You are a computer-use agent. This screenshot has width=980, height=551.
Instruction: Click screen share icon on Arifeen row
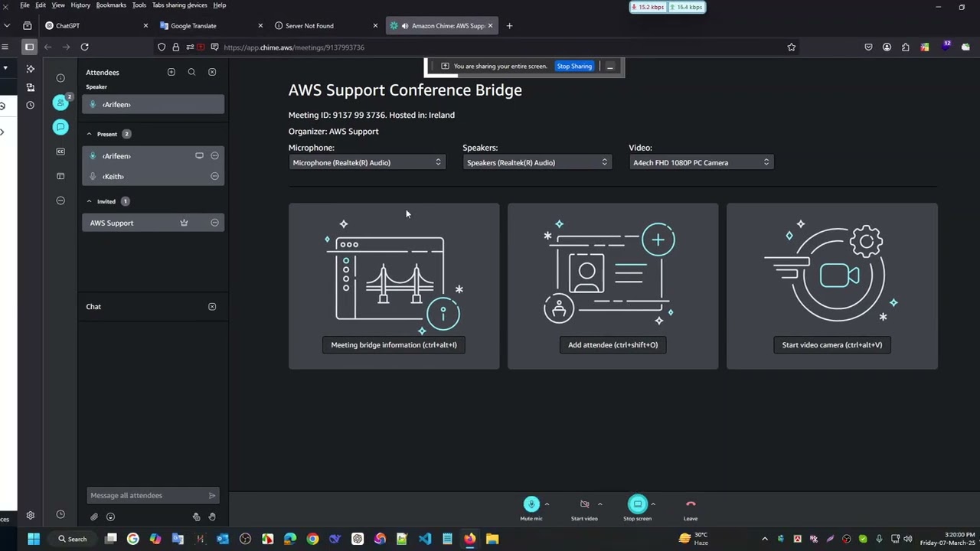pos(199,155)
